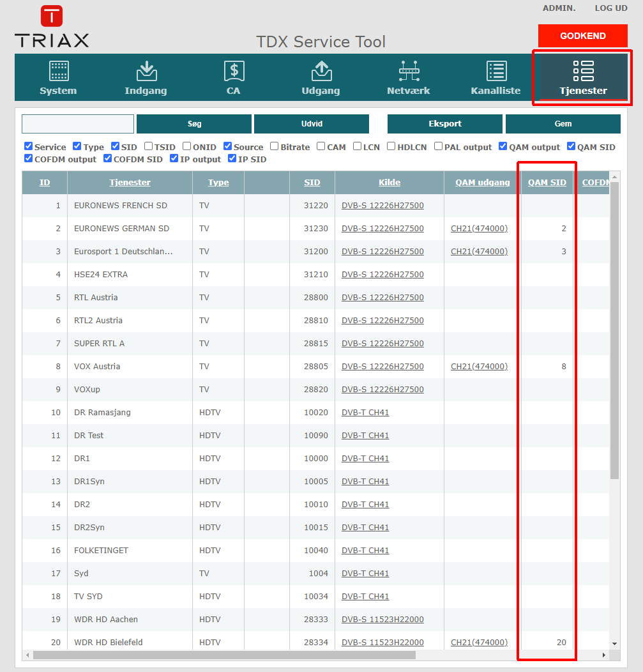Sort table by QAM udgang header

coord(482,183)
